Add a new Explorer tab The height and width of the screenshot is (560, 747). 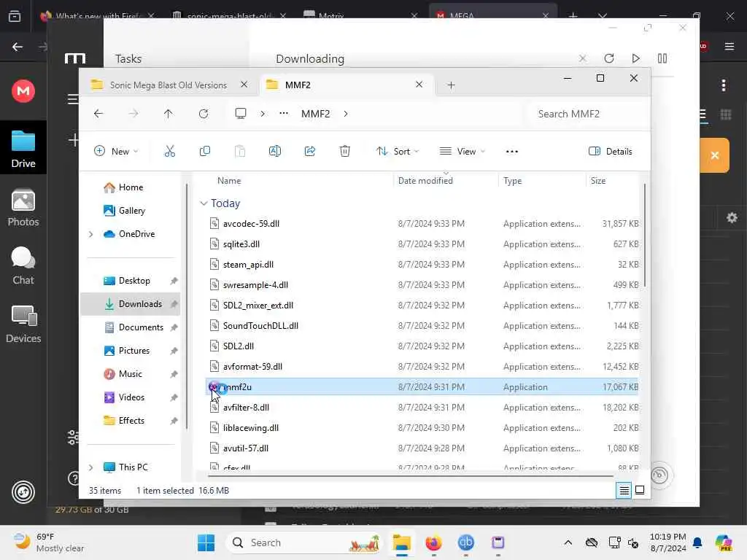point(451,85)
